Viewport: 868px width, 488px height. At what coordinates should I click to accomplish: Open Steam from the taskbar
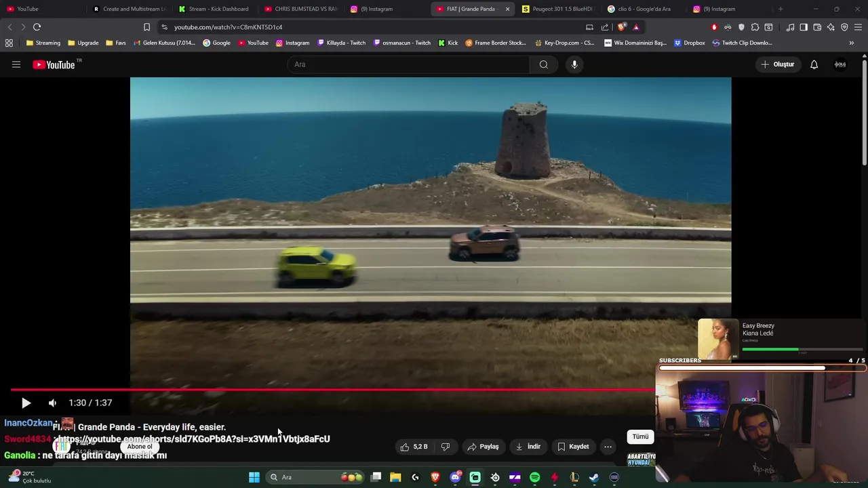(594, 477)
